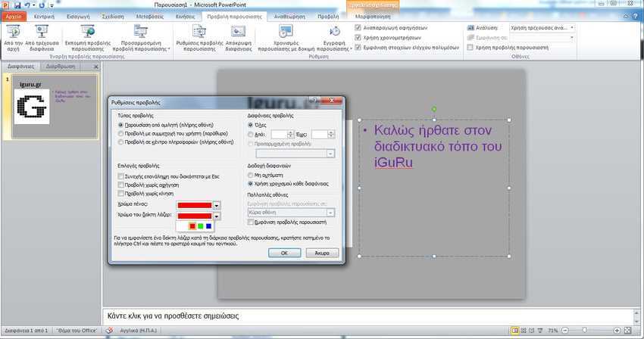Click Ανάλυση resolution icon
Screen dimensions: 644x339
[x=470, y=28]
